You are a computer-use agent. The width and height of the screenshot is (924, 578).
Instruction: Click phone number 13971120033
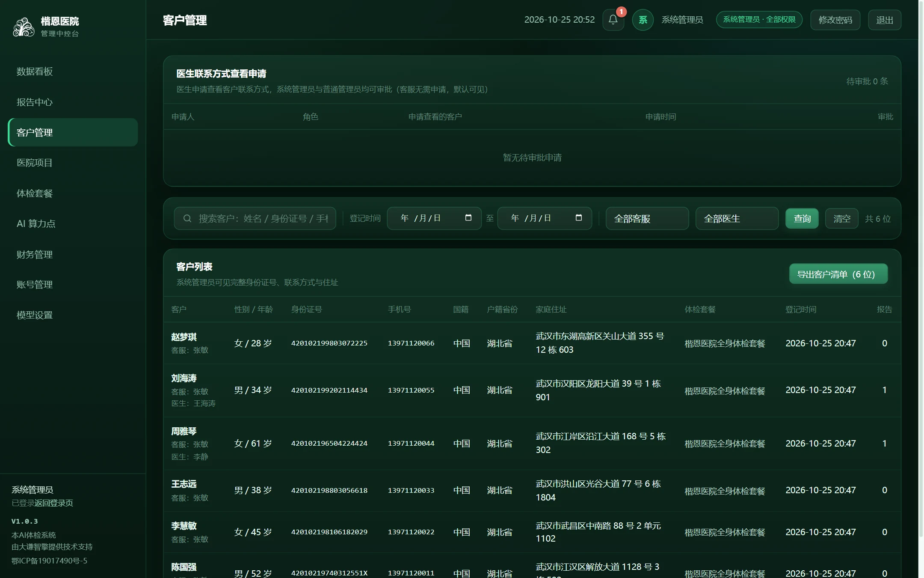411,490
